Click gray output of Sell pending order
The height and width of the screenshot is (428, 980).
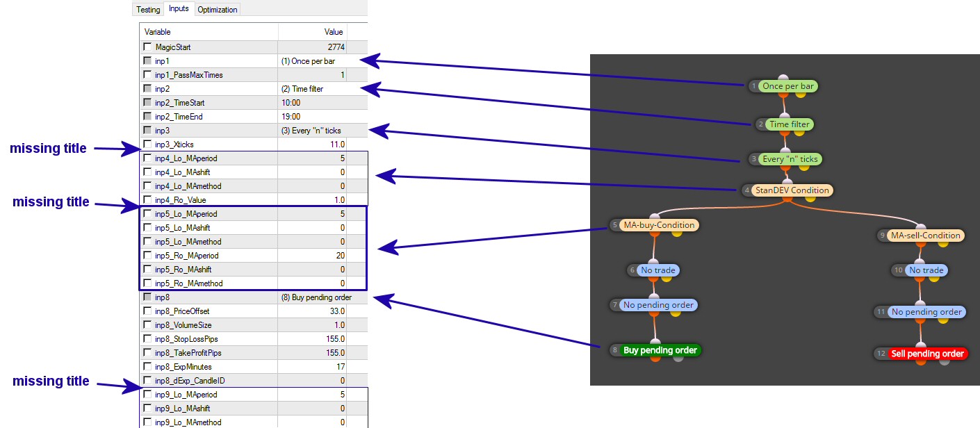(x=944, y=362)
